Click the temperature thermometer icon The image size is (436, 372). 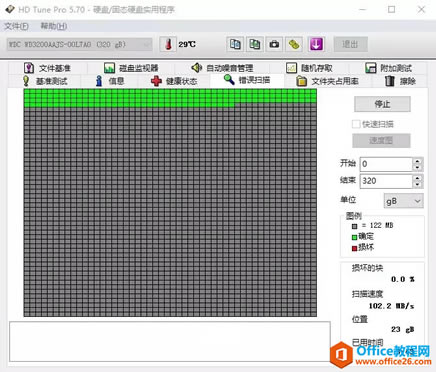pos(168,44)
